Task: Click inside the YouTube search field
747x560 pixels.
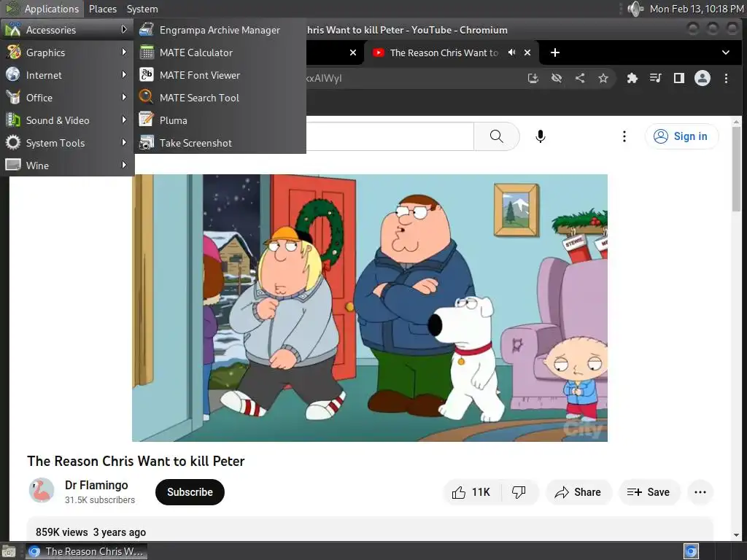Action: [x=390, y=136]
